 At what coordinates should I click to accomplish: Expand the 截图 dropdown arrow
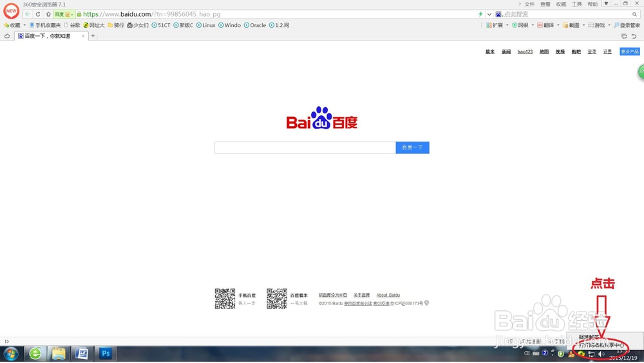click(583, 25)
